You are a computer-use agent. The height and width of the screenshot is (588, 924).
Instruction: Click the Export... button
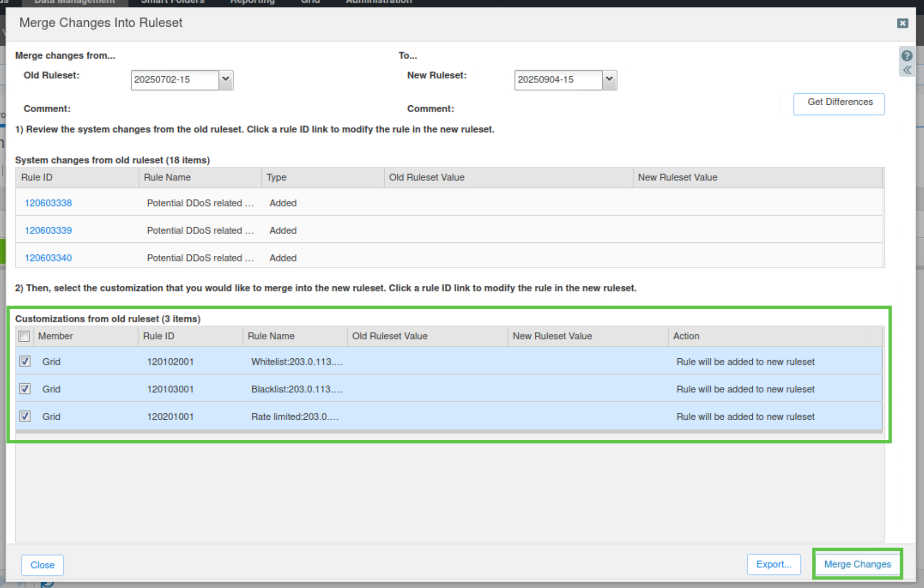pos(773,564)
